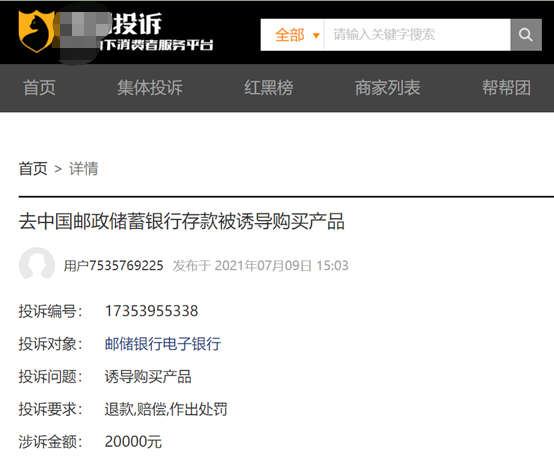Viewport: 554px width, 466px height.
Task: Click the publish date 2021年07月09日 15:03
Action: pyautogui.click(x=281, y=266)
